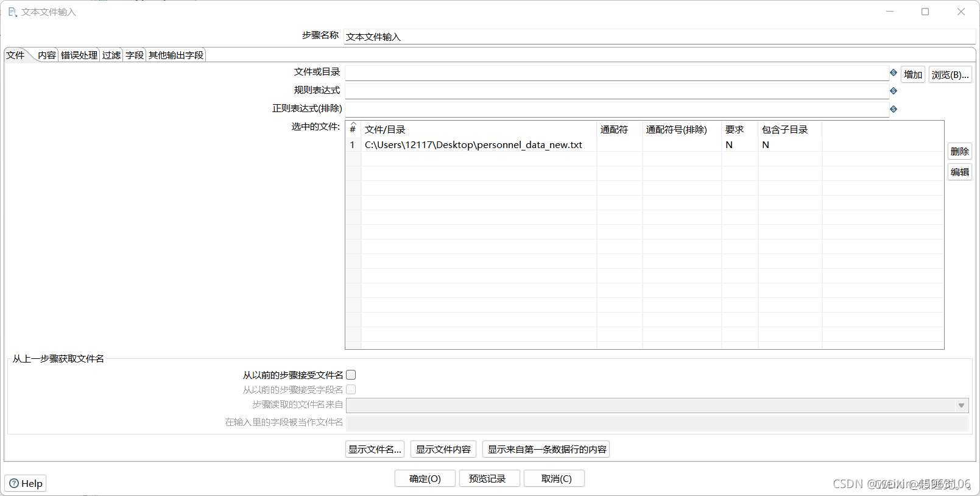This screenshot has height=496, width=980.
Task: Click the 文件/目录 column header
Action: (479, 129)
